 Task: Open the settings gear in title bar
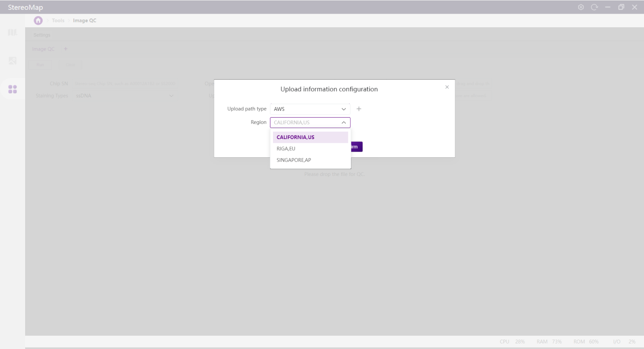[x=581, y=7]
